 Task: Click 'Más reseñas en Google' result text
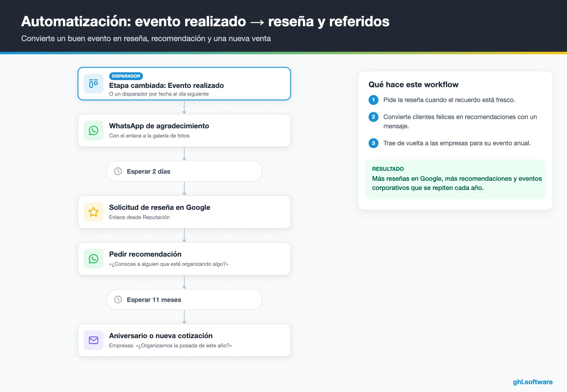pyautogui.click(x=457, y=183)
